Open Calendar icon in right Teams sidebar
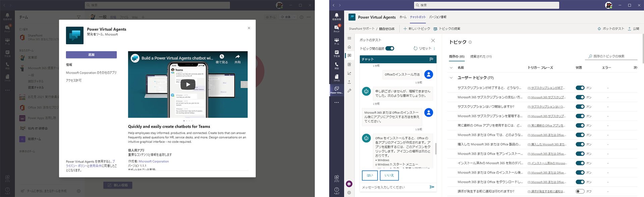This screenshot has width=644, height=197. coord(336,53)
